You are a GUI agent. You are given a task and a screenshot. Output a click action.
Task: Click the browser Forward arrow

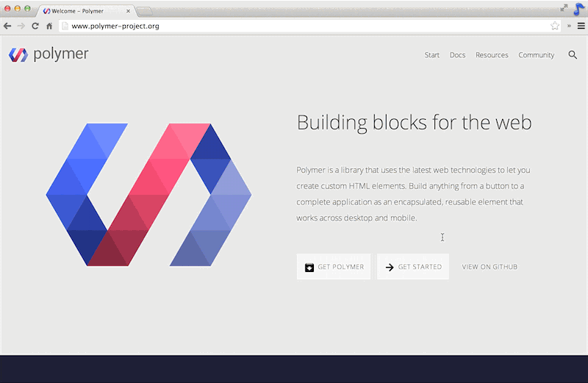pos(21,26)
